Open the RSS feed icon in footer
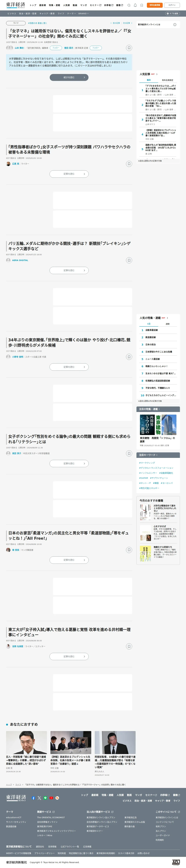Image resolution: width=186 pixels, height=868 pixels. [x=57, y=798]
